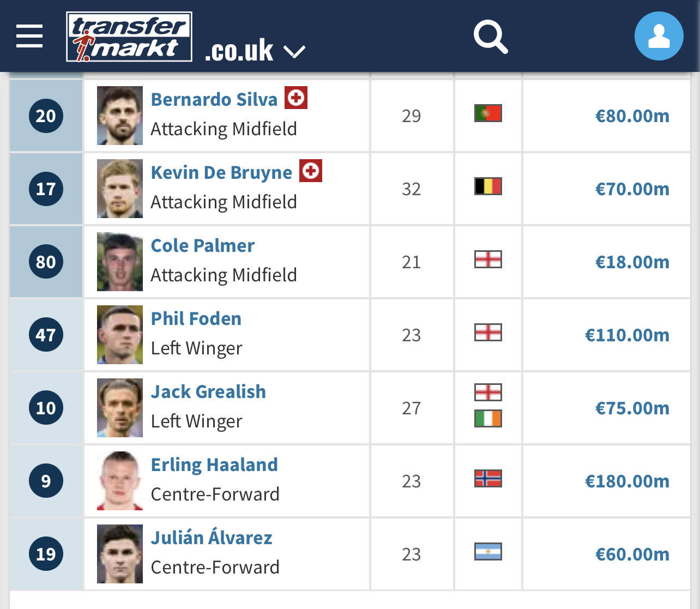Open the user profile icon
This screenshot has width=700, height=609.
click(x=659, y=36)
